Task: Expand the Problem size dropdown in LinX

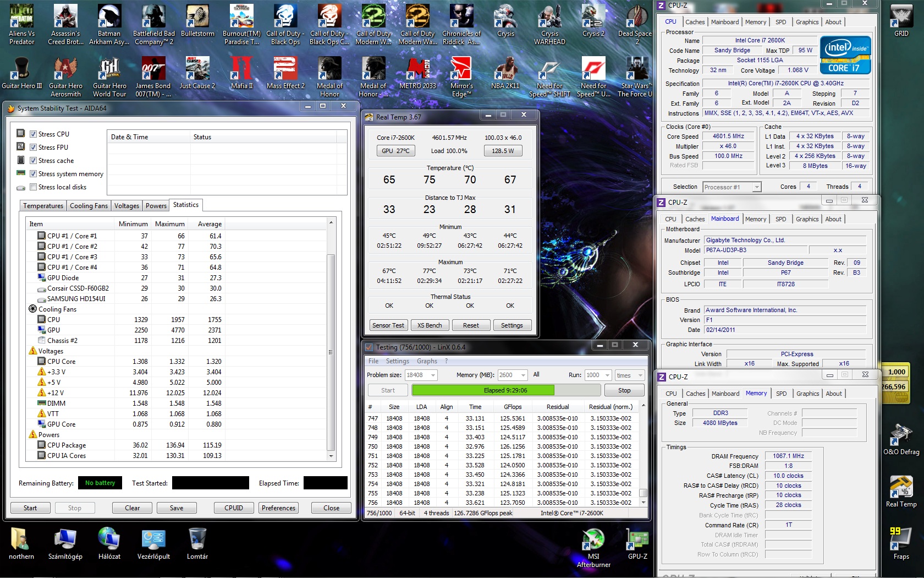Action: coord(433,375)
